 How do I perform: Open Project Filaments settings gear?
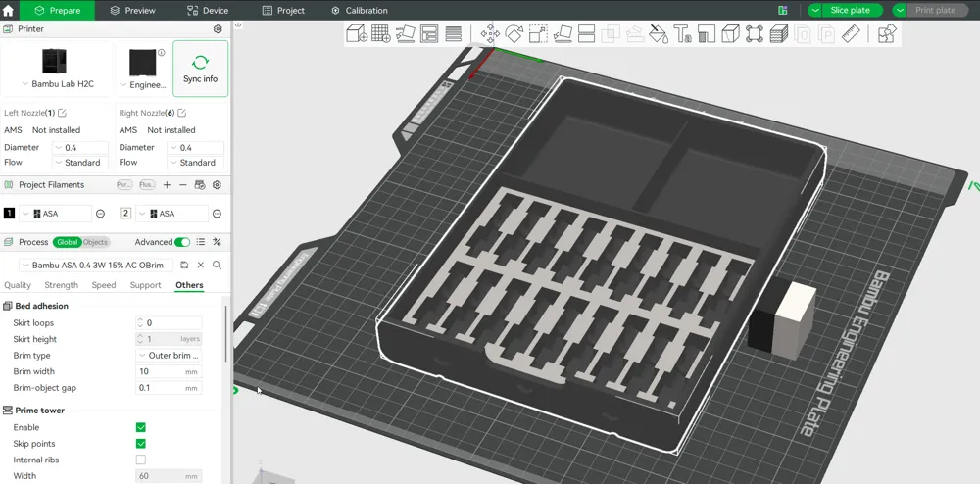coord(217,185)
